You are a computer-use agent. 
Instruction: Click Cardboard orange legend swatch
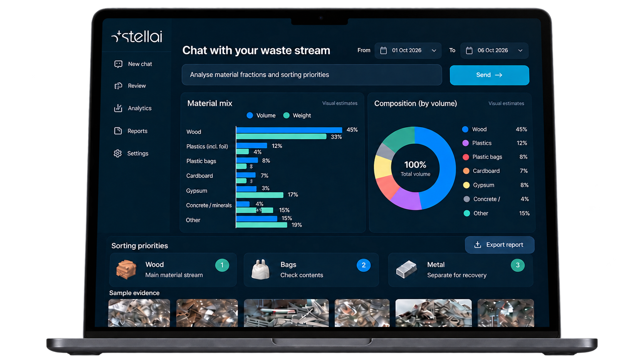tap(466, 171)
